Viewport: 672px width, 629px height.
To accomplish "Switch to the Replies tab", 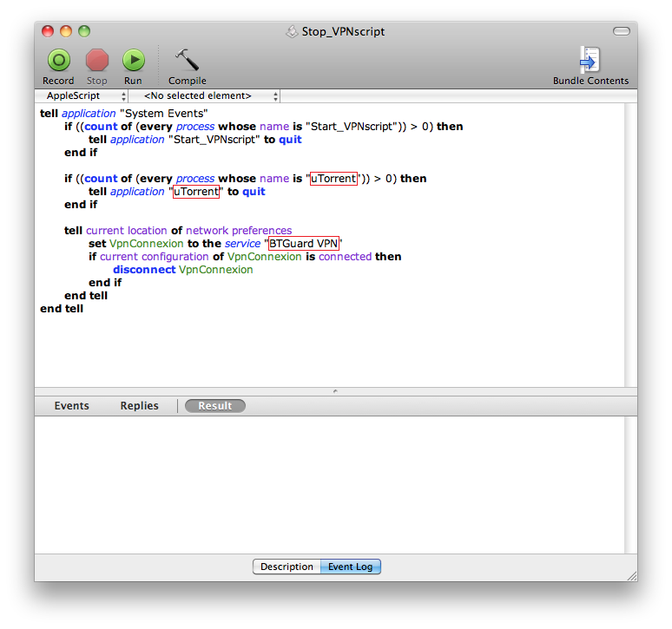I will tap(139, 406).
